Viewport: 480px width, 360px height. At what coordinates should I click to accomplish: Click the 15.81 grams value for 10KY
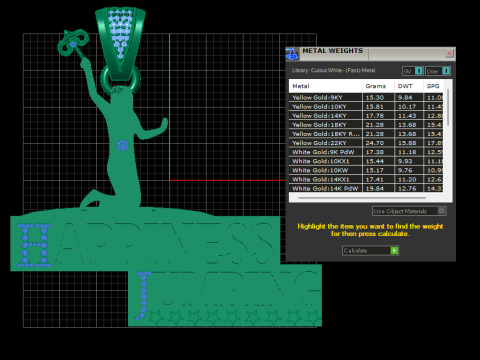tap(375, 107)
